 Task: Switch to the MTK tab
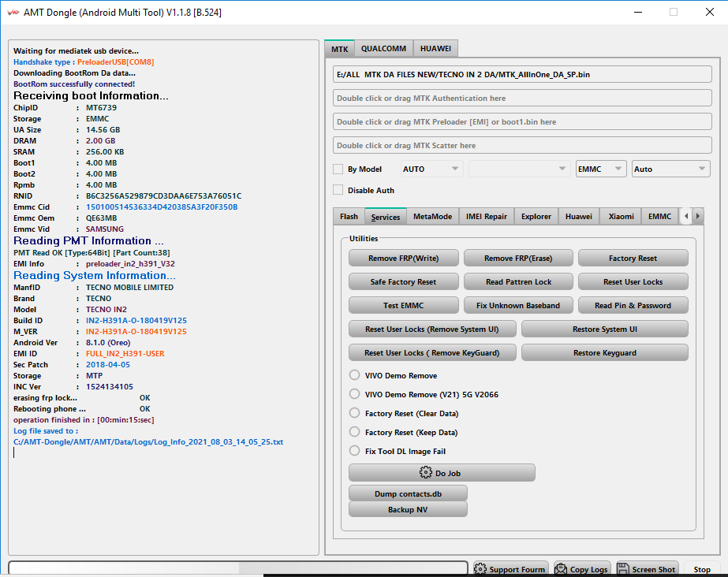[x=339, y=49]
